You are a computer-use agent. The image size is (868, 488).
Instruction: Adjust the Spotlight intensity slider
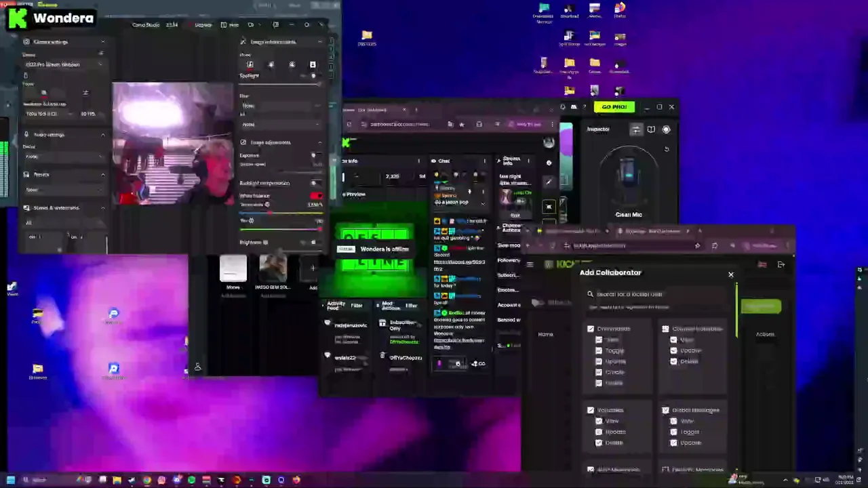pos(281,85)
